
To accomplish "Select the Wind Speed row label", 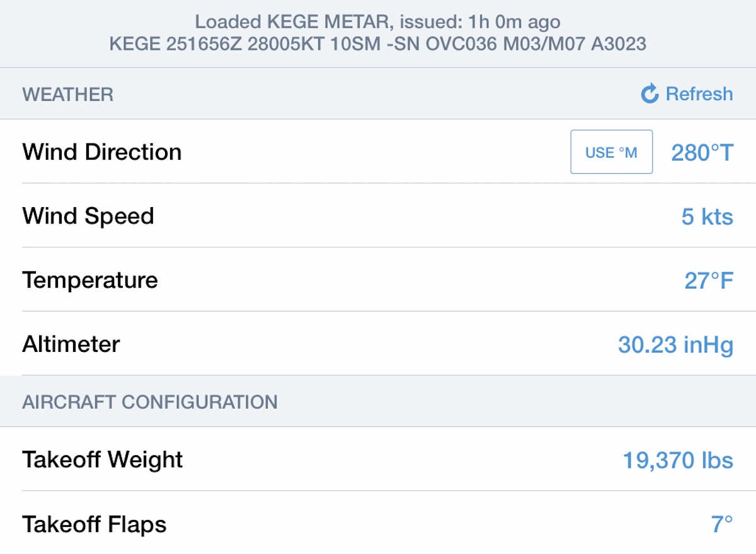I will [88, 217].
